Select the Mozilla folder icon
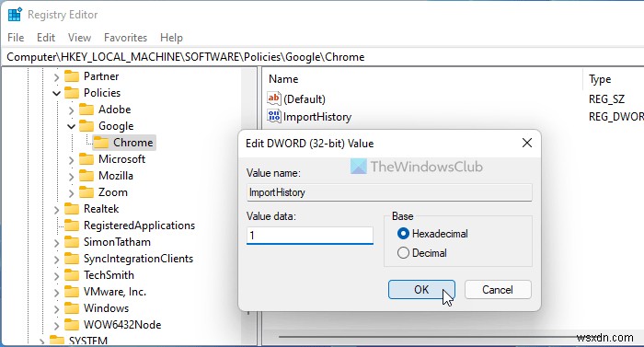 (x=86, y=176)
